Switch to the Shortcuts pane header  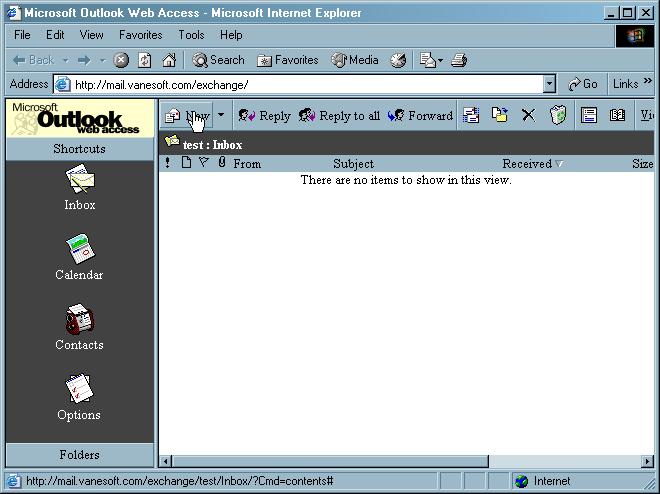pyautogui.click(x=80, y=149)
